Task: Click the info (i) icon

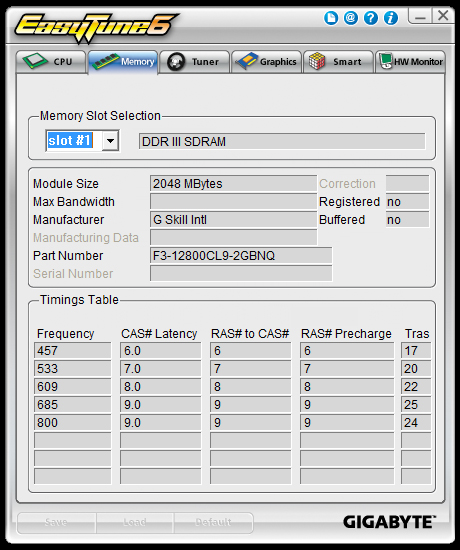Action: [x=391, y=18]
